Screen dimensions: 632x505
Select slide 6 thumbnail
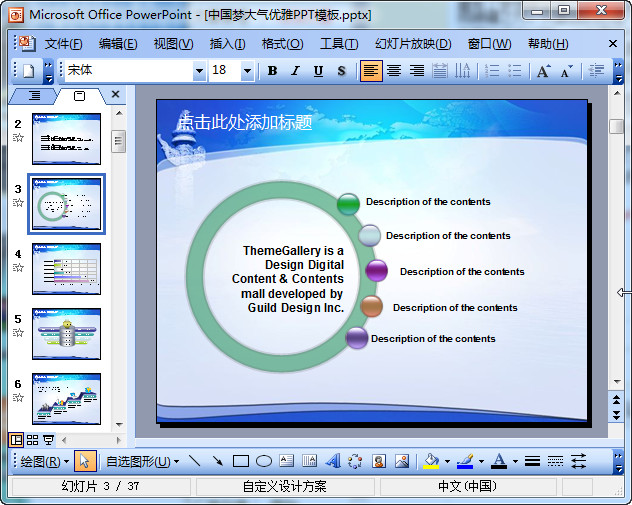click(x=67, y=399)
